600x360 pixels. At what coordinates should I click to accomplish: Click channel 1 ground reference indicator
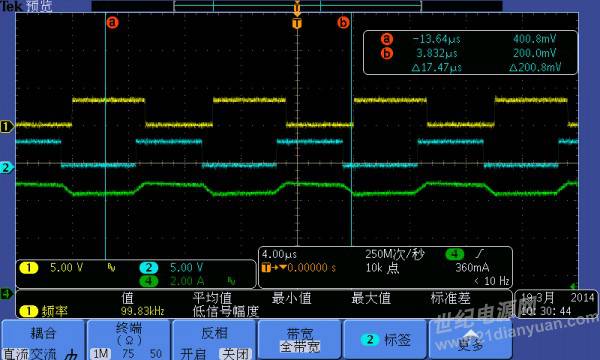pos(6,126)
